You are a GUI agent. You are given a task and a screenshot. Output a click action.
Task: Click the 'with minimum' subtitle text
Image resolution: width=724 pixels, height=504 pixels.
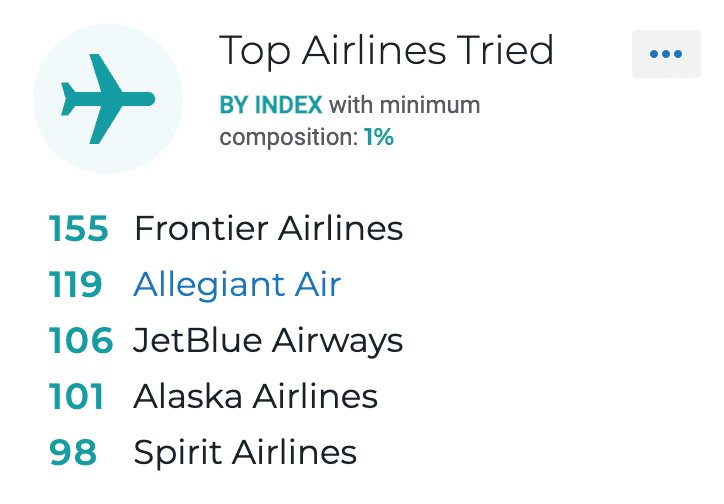pos(404,105)
